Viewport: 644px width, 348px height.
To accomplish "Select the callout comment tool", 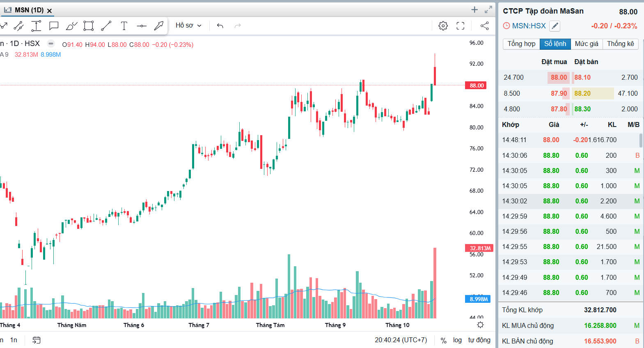I will 54,26.
